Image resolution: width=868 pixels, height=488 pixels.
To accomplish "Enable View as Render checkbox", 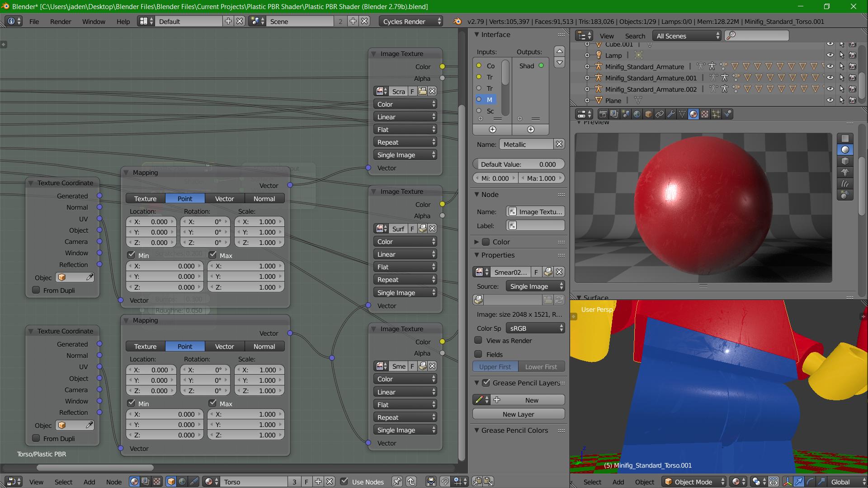I will 478,340.
